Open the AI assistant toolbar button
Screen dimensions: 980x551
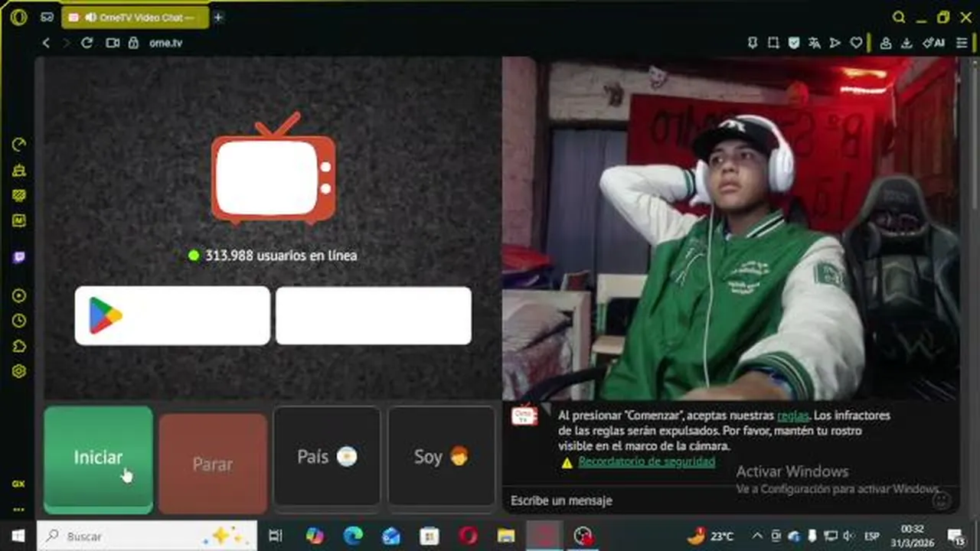[x=933, y=43]
